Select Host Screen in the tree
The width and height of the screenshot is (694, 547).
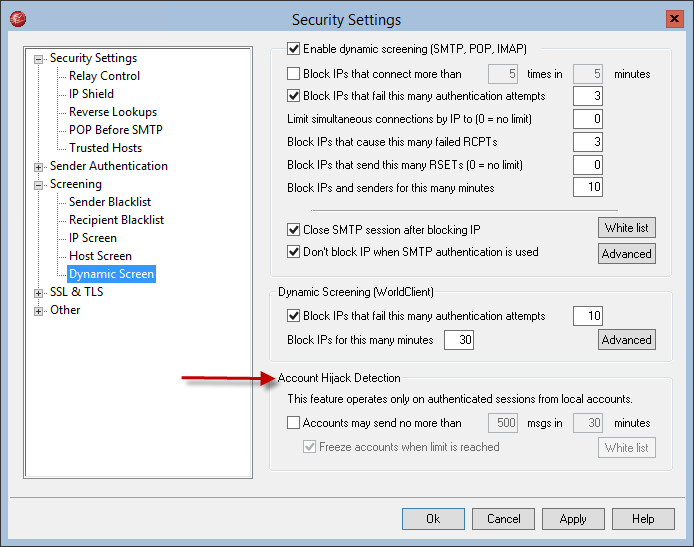tap(100, 256)
